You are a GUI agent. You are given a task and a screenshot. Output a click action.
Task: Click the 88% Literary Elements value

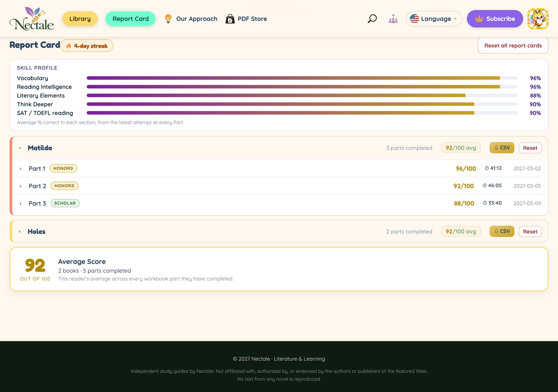pos(535,95)
